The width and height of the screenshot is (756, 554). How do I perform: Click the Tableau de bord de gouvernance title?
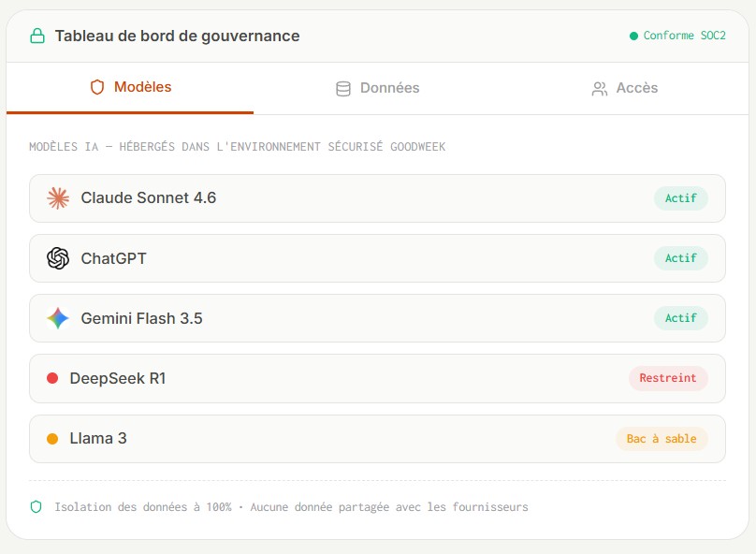(178, 36)
